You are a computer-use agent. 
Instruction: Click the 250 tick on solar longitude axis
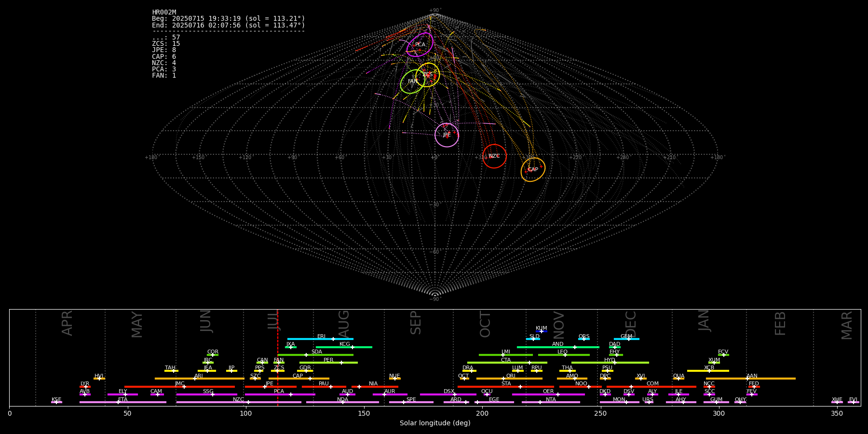[x=600, y=414]
